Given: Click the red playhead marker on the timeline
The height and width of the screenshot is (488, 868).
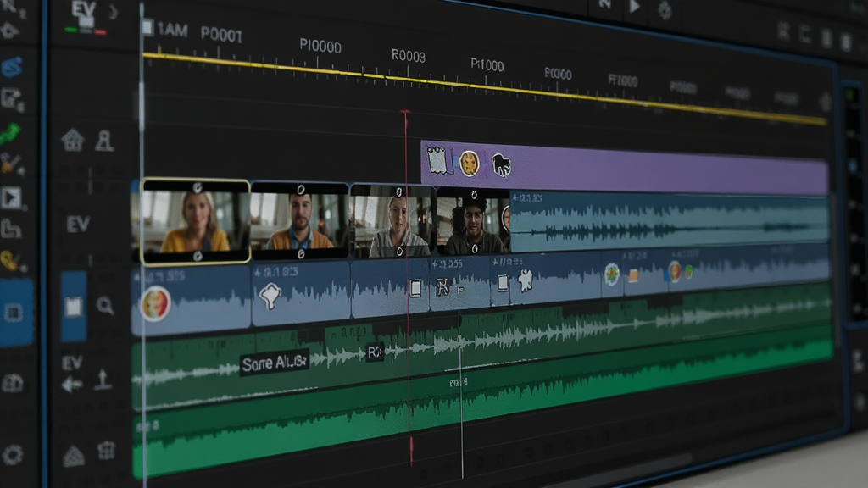Looking at the screenshot, I should pyautogui.click(x=406, y=113).
